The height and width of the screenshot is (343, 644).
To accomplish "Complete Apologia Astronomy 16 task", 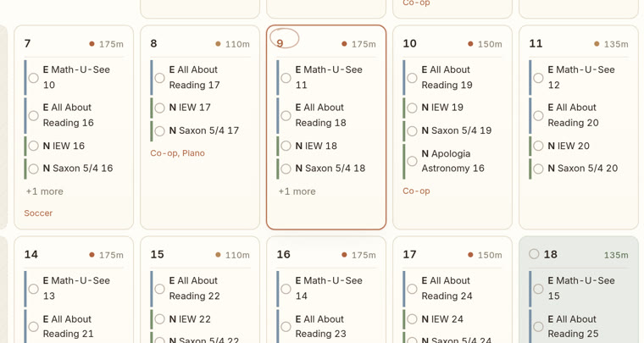I will point(412,161).
